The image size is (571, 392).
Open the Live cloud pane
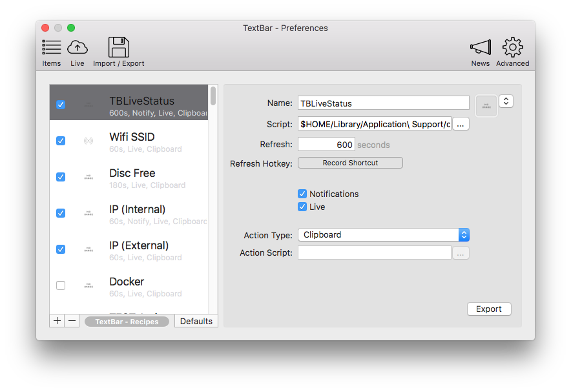78,53
